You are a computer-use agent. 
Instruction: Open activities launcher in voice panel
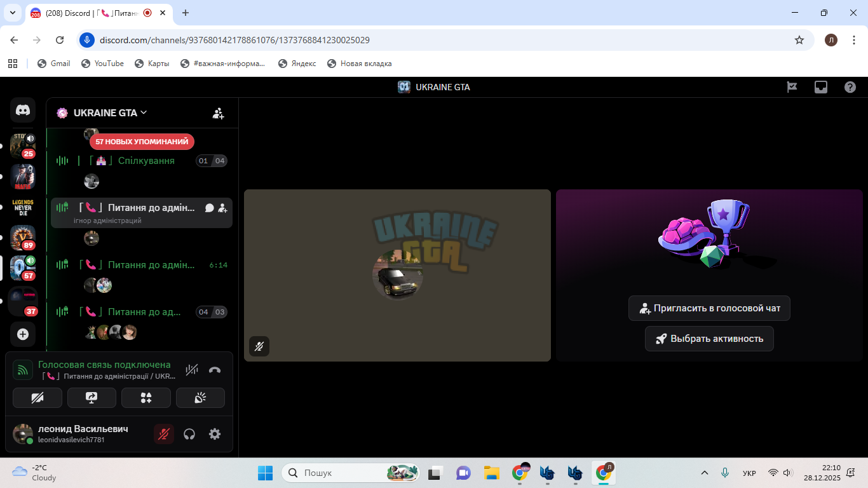[x=146, y=398]
